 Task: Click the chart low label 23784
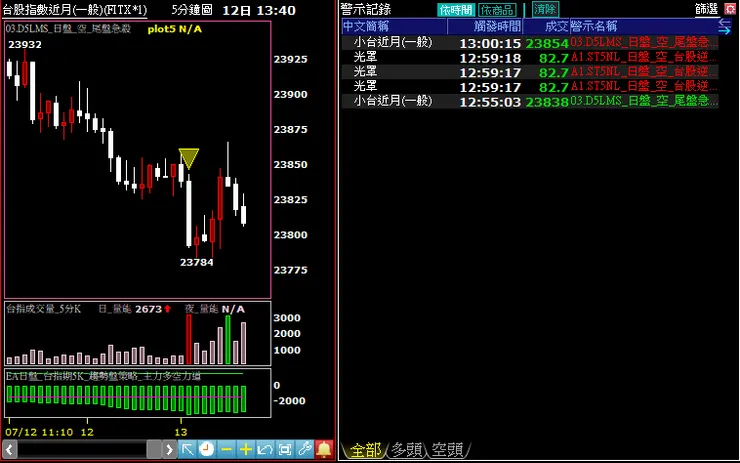(196, 262)
